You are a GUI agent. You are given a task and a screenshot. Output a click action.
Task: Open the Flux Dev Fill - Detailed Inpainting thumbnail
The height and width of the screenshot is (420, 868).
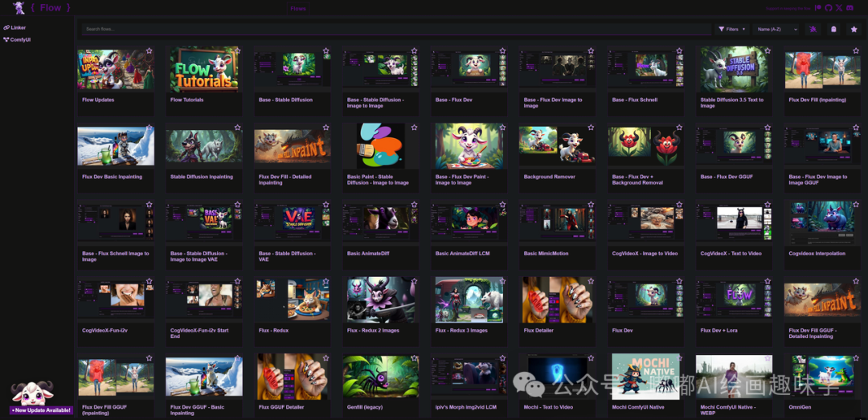click(x=293, y=146)
